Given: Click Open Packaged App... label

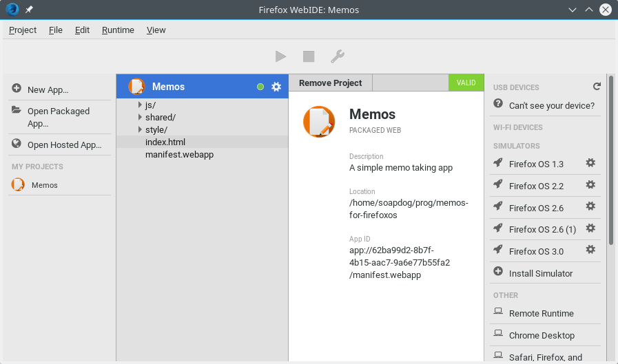Looking at the screenshot, I should pos(59,117).
